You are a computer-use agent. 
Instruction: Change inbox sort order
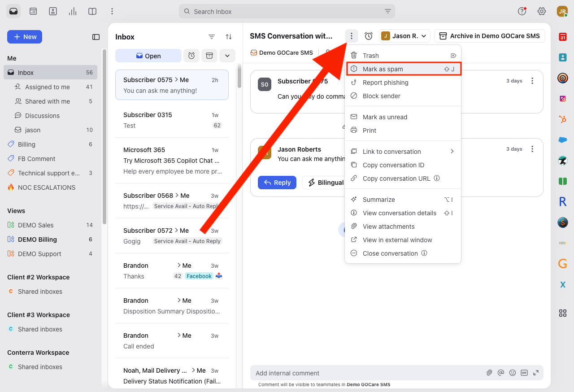point(229,37)
